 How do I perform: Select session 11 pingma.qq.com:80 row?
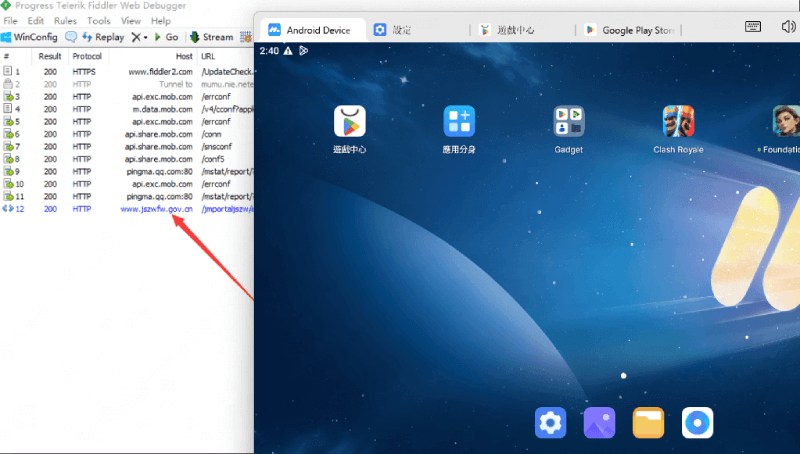pyautogui.click(x=127, y=196)
